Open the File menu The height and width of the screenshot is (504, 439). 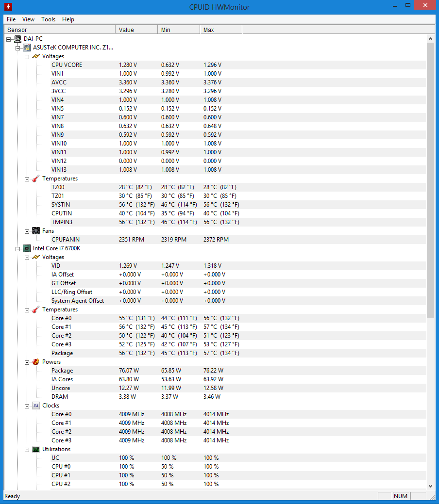click(11, 19)
